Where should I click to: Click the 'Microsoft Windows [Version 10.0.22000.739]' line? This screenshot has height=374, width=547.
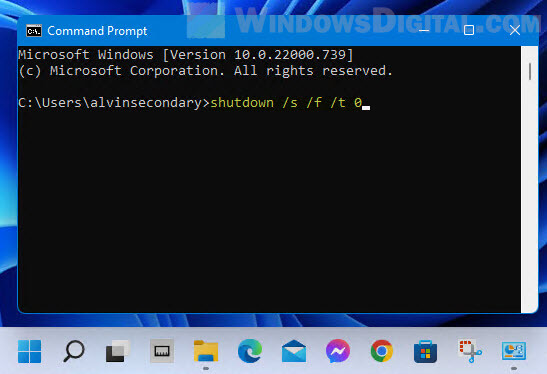coord(186,55)
